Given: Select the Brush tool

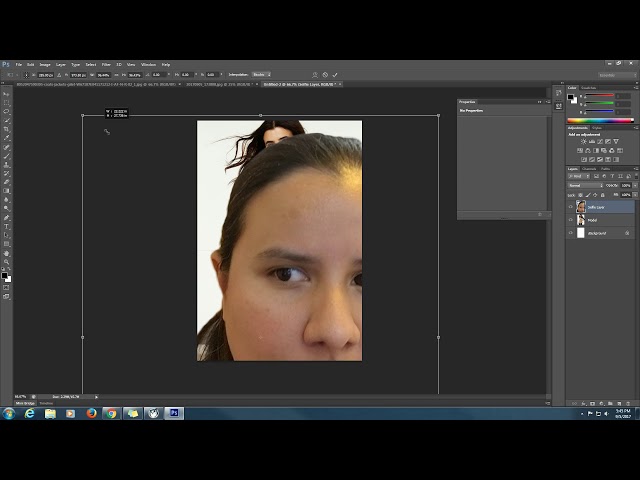Looking at the screenshot, I should pyautogui.click(x=6, y=156).
